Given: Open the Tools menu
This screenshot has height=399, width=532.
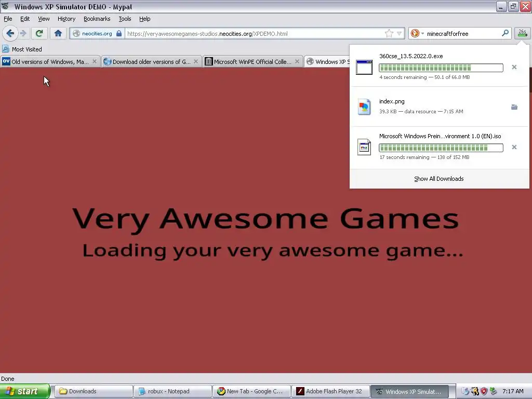Looking at the screenshot, I should point(125,19).
